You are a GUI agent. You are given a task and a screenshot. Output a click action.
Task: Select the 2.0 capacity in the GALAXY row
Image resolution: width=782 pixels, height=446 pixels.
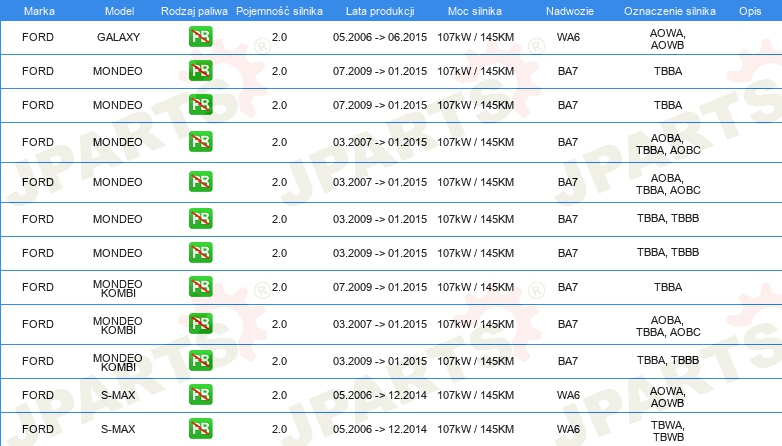click(279, 37)
